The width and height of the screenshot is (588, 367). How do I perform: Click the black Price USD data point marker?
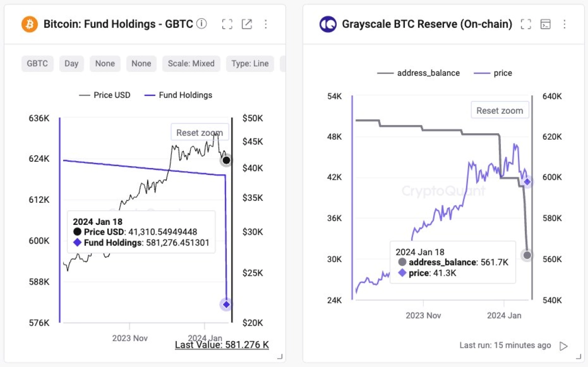[x=226, y=160]
